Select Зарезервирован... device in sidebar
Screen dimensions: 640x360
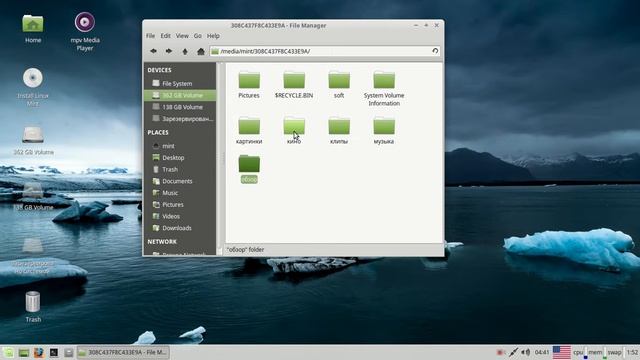coord(180,119)
